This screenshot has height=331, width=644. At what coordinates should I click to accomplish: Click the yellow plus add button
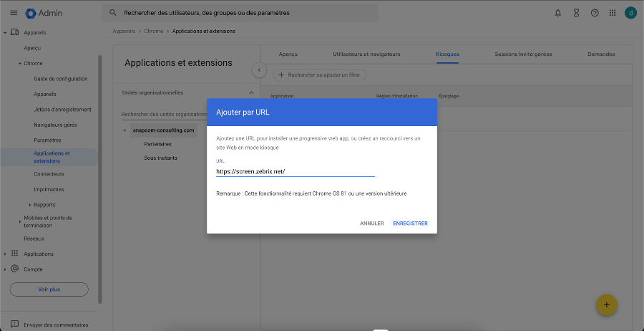pos(606,304)
